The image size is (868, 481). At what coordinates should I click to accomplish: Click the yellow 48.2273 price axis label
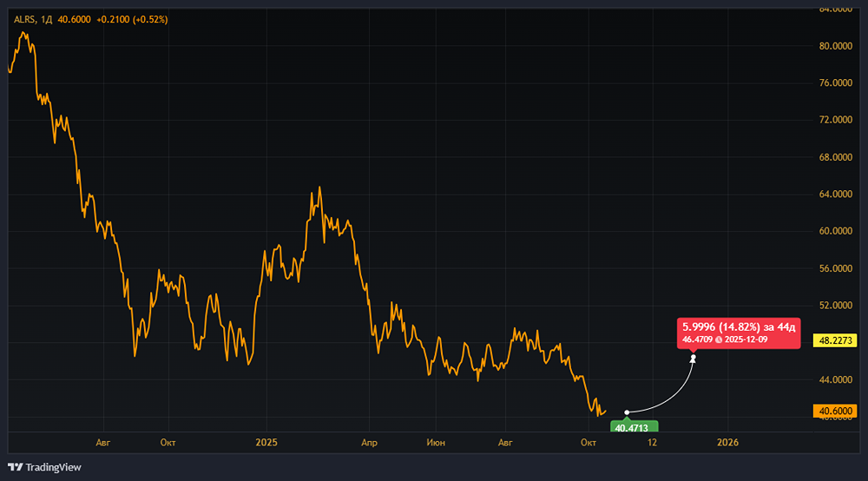click(x=837, y=341)
